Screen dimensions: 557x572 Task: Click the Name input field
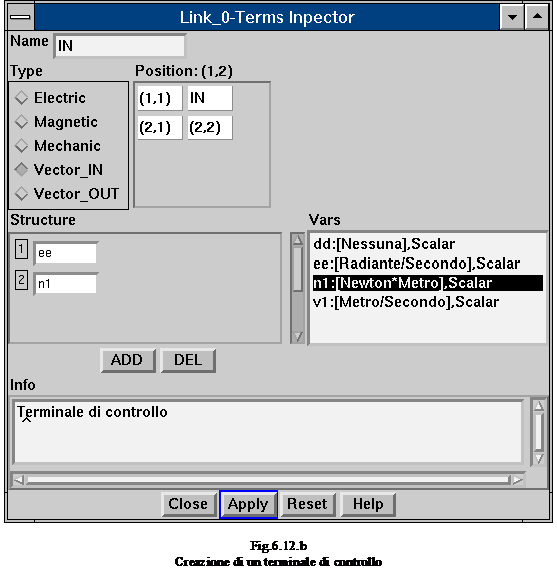(x=120, y=46)
